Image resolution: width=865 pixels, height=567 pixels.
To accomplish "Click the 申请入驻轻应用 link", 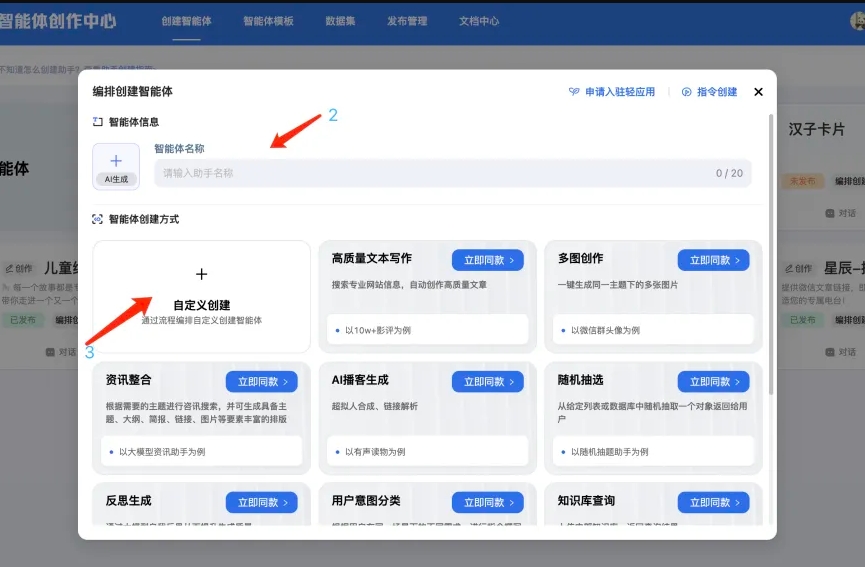I will [612, 92].
